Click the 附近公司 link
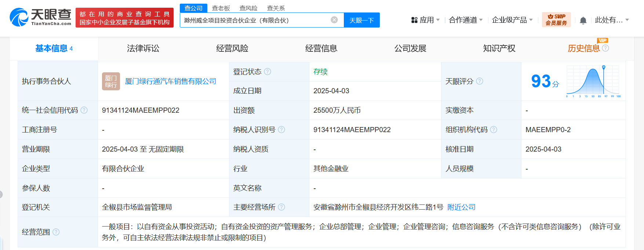This screenshot has height=250, width=644. tap(461, 207)
